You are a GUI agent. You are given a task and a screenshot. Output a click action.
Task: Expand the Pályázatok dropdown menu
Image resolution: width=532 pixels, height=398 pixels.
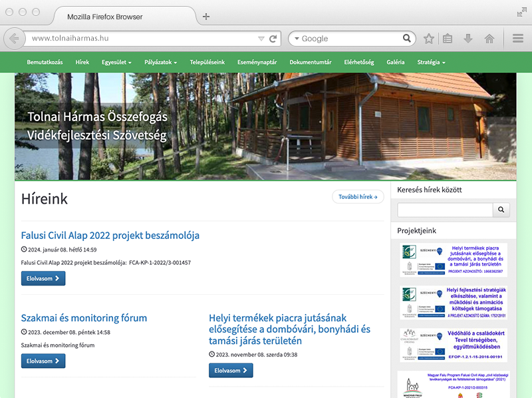pos(160,63)
